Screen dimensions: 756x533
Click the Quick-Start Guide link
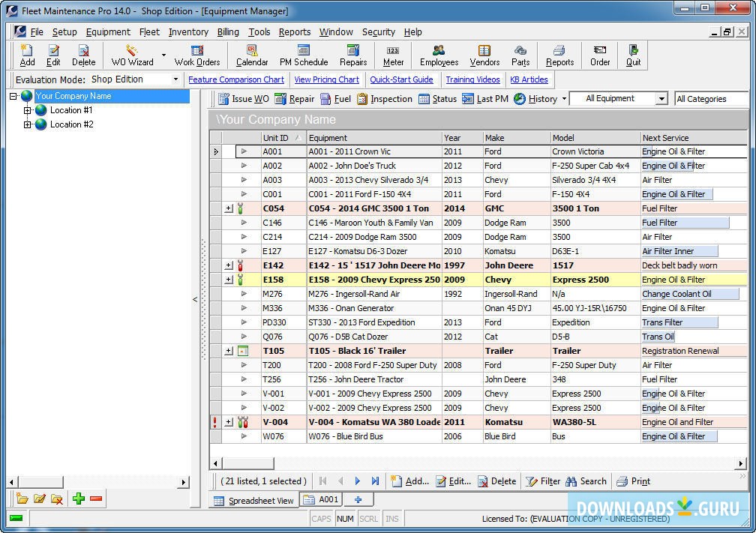[401, 79]
